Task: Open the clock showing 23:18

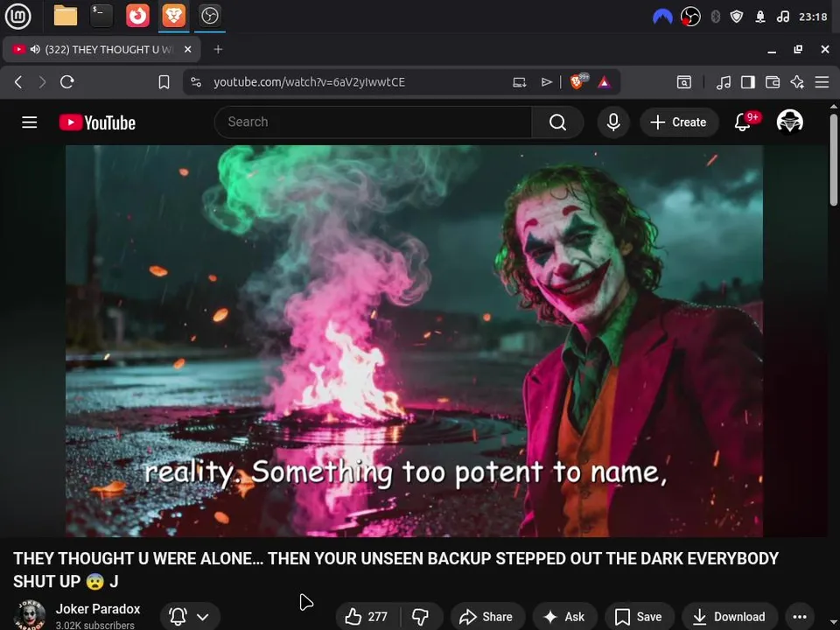Action: pos(813,17)
